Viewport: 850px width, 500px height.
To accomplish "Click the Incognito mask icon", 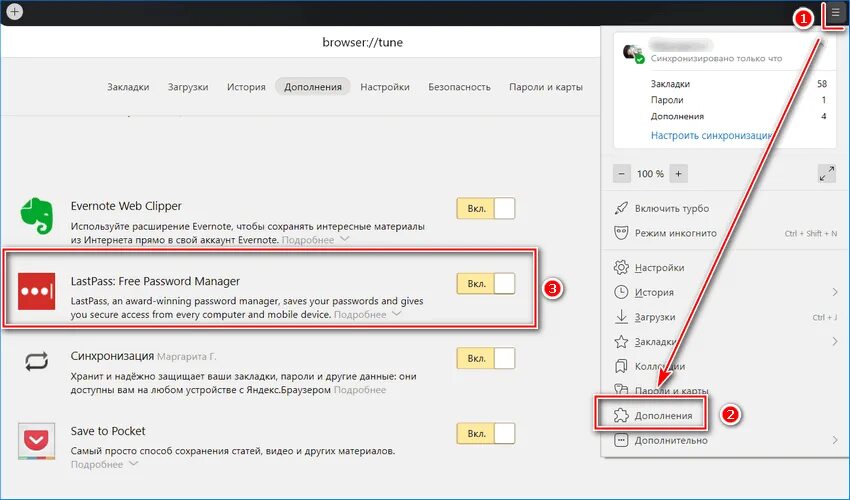I will pyautogui.click(x=621, y=233).
